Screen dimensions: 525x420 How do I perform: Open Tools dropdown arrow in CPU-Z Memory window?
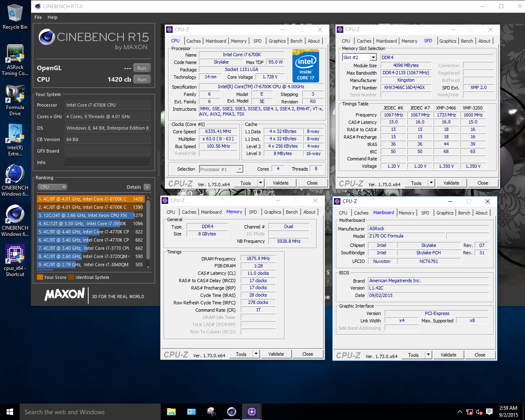(x=256, y=354)
